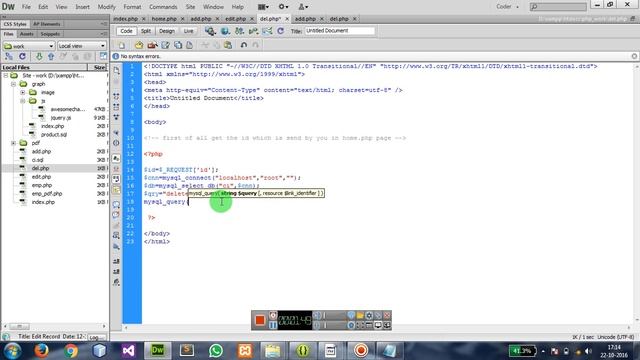The height and width of the screenshot is (360, 640).
Task: Toggle Highlight Invalid Code in coding toolbar
Action: click(116, 169)
